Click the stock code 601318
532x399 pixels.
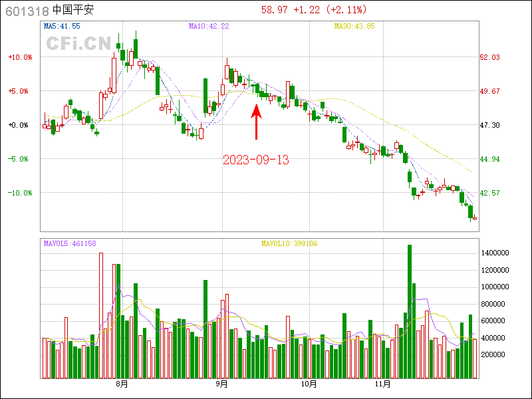pyautogui.click(x=27, y=11)
